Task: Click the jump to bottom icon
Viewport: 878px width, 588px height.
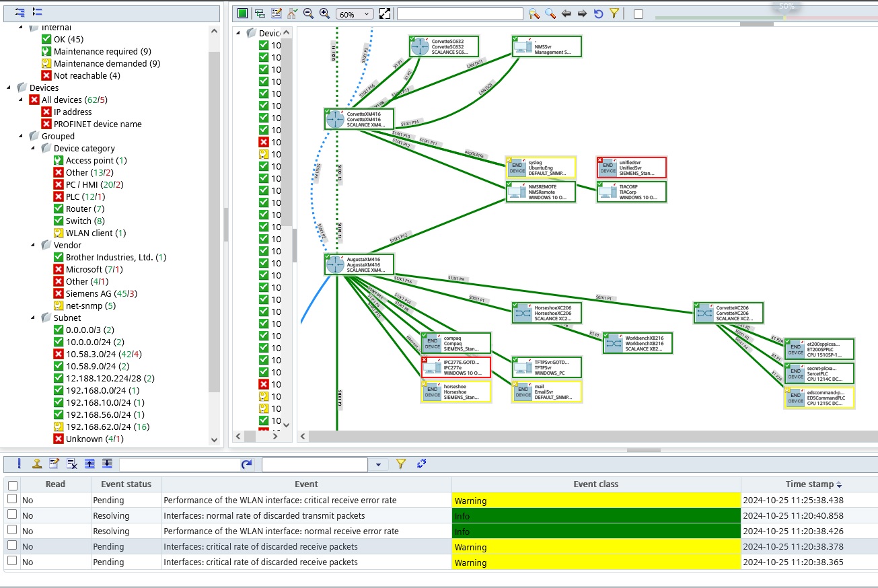Action: [107, 464]
